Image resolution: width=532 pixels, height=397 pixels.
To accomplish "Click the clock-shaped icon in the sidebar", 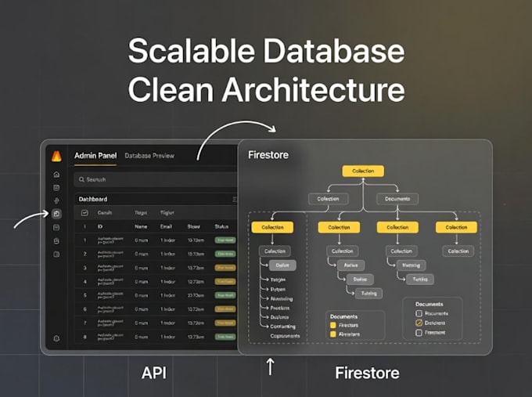I will click(x=56, y=241).
